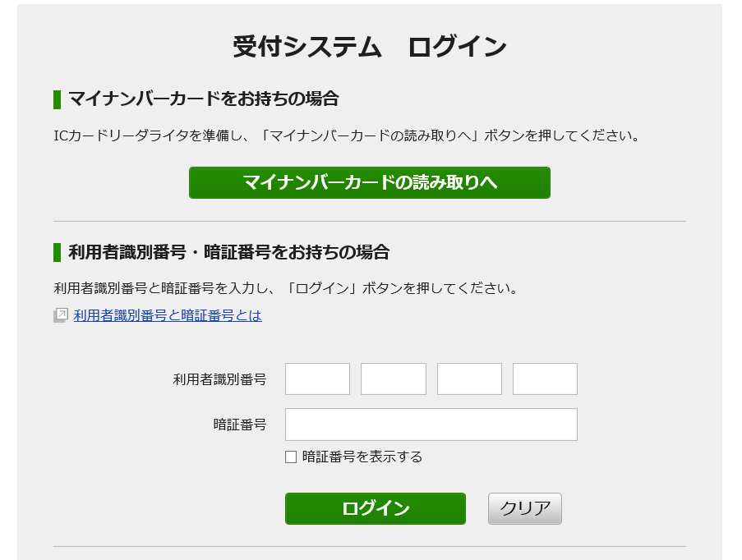The height and width of the screenshot is (560, 742).
Task: Click the 利用者識別番号 field label
Action: click(x=219, y=379)
